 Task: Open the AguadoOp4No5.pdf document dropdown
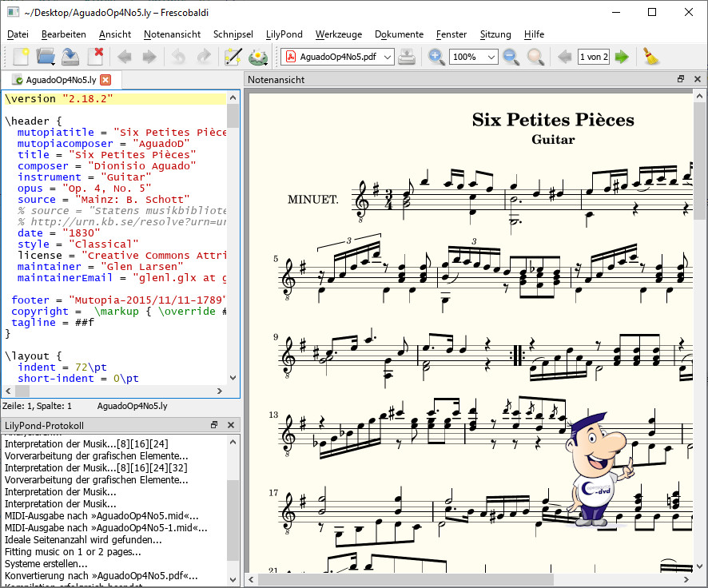(x=338, y=57)
